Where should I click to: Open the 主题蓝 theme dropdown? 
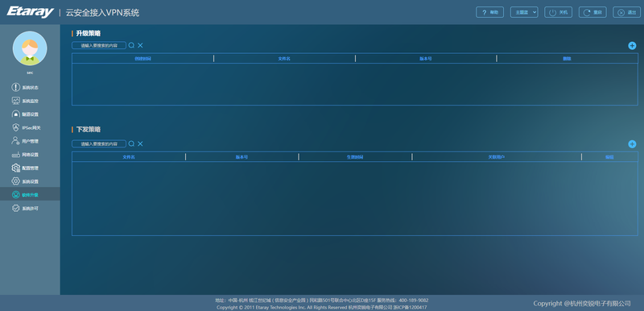click(524, 12)
